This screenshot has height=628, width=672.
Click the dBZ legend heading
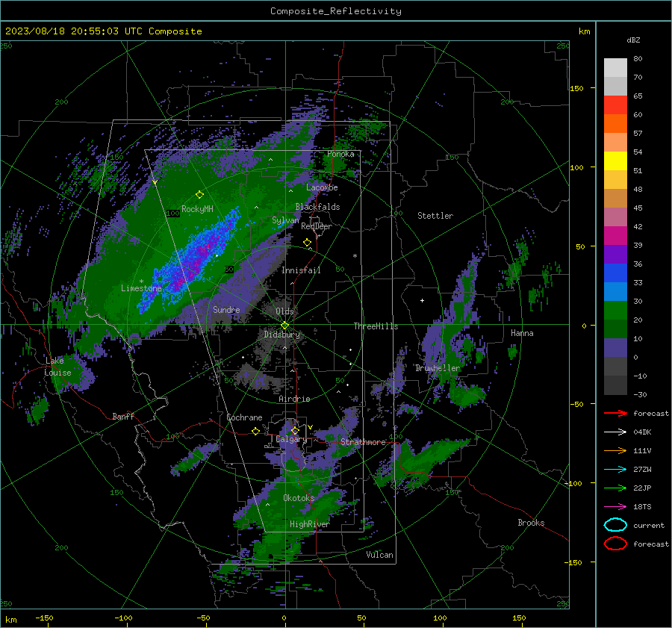click(x=633, y=40)
